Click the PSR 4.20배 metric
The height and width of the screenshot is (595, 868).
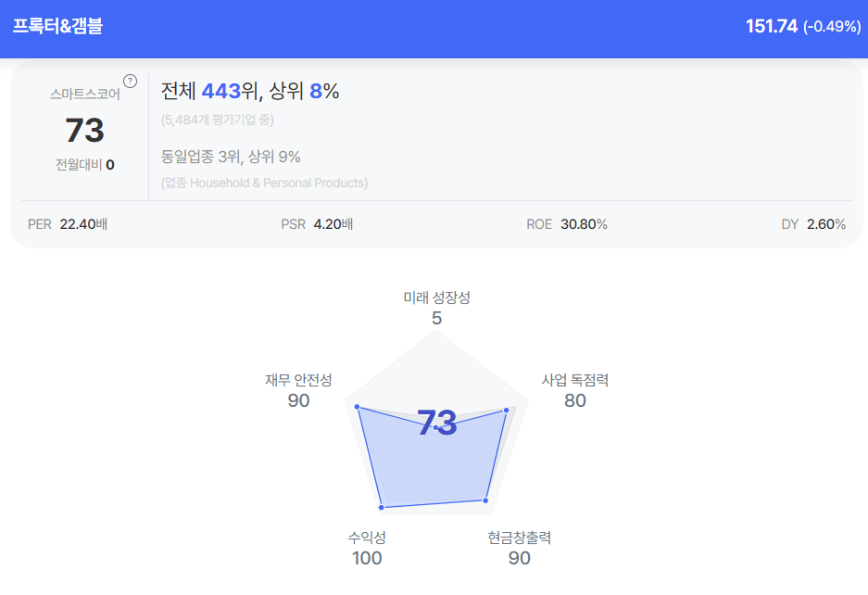[x=317, y=224]
